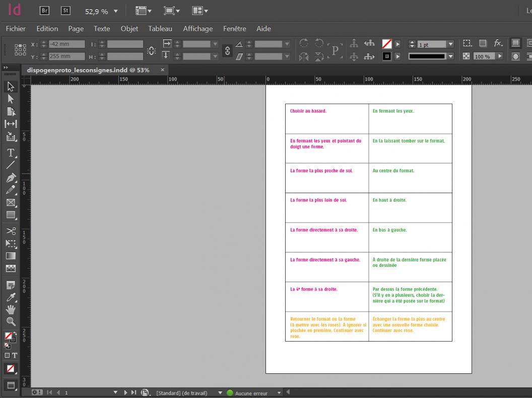Select the Zoom tool

(11, 321)
